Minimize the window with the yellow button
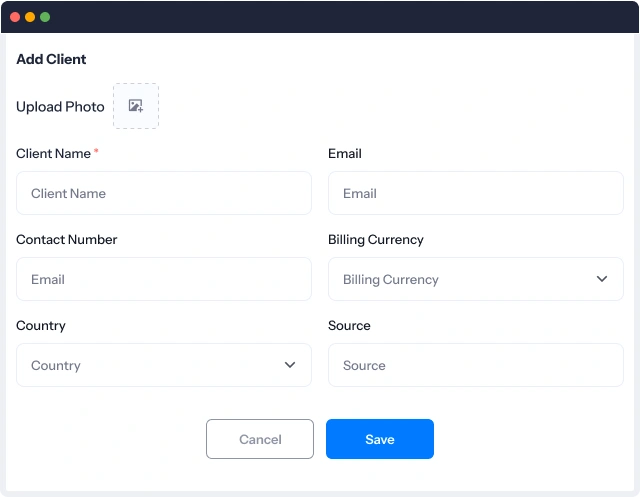 pos(30,17)
